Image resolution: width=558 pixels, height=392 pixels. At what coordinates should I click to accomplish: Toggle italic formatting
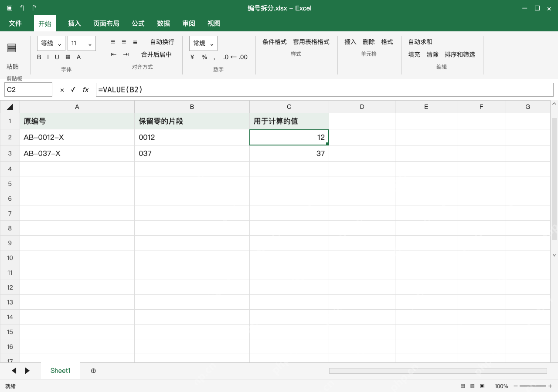click(48, 57)
